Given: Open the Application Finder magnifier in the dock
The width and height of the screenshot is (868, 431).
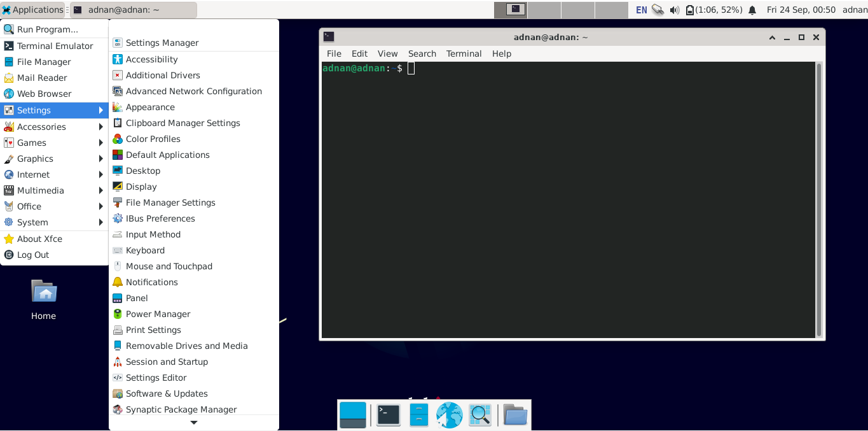Looking at the screenshot, I should tap(480, 414).
